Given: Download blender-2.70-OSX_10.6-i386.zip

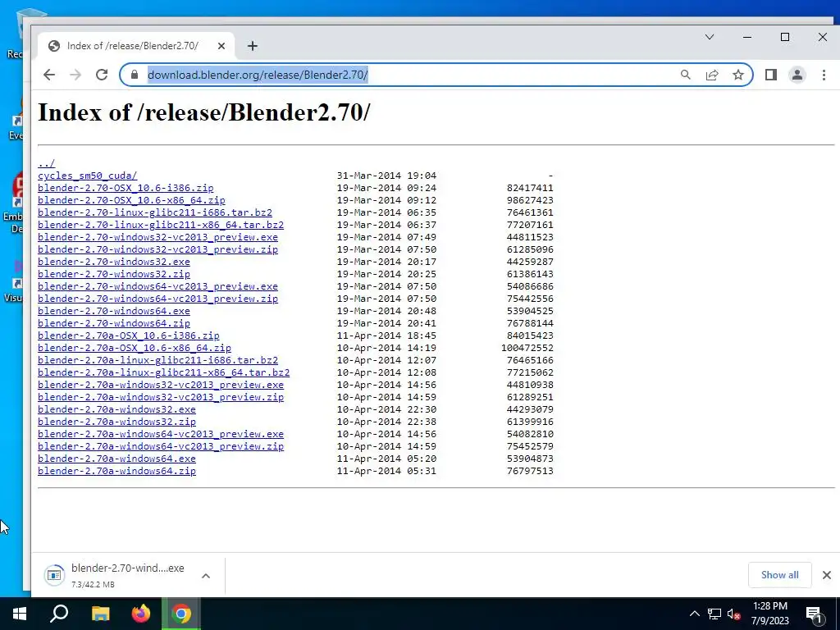Looking at the screenshot, I should pyautogui.click(x=126, y=188).
